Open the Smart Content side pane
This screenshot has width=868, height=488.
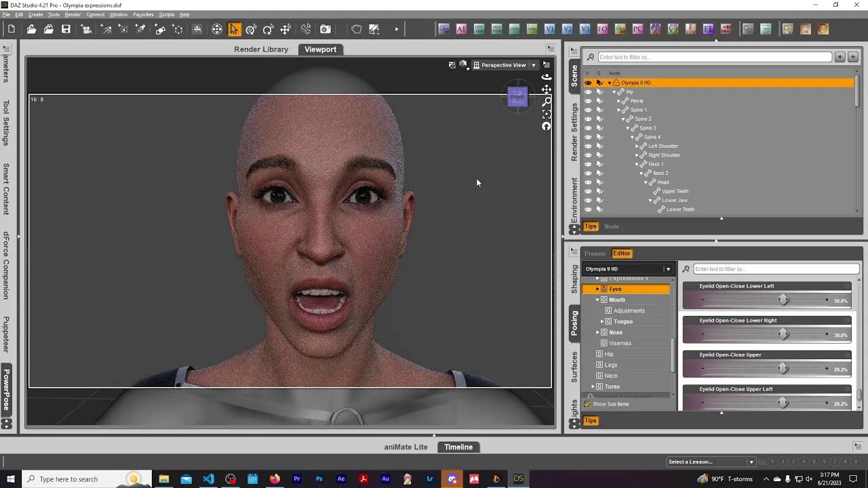(x=6, y=188)
